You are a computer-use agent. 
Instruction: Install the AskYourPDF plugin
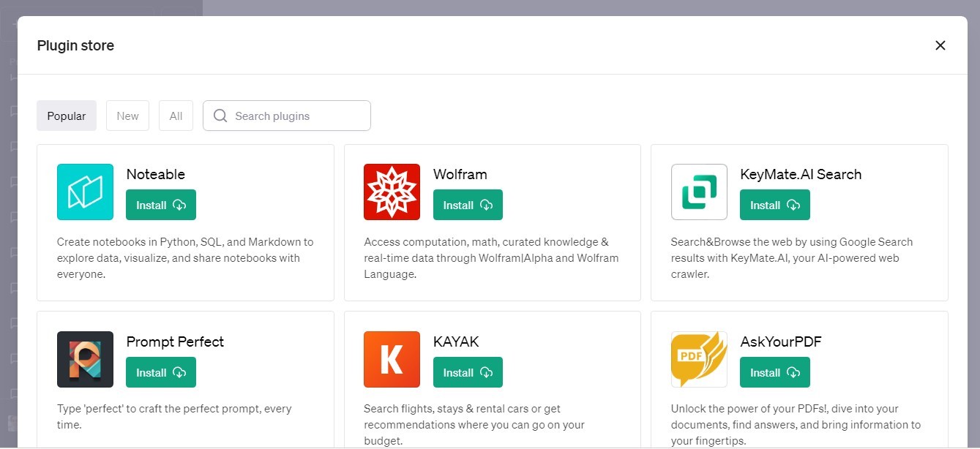[x=774, y=372]
